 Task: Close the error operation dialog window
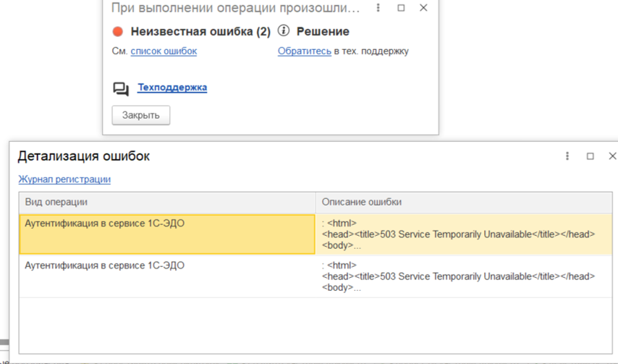click(423, 7)
